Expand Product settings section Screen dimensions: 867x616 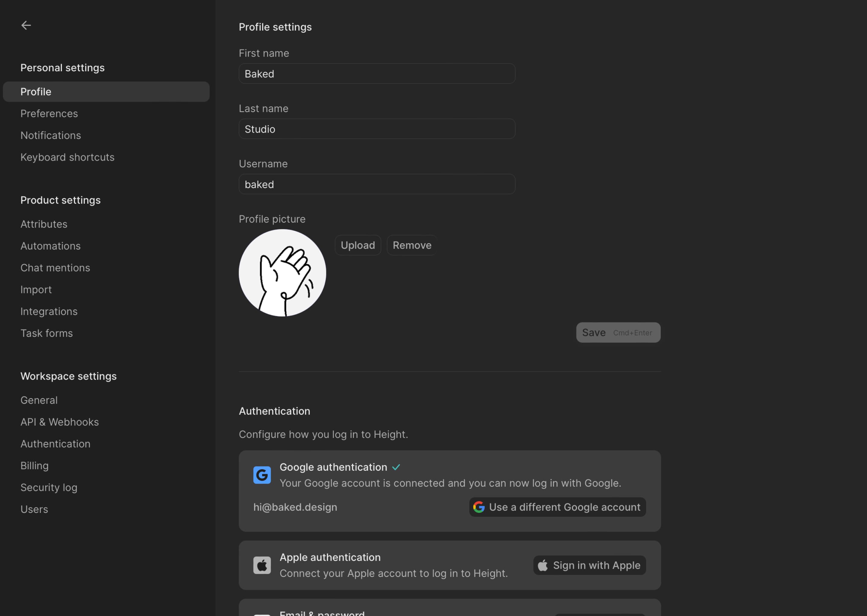(x=60, y=199)
